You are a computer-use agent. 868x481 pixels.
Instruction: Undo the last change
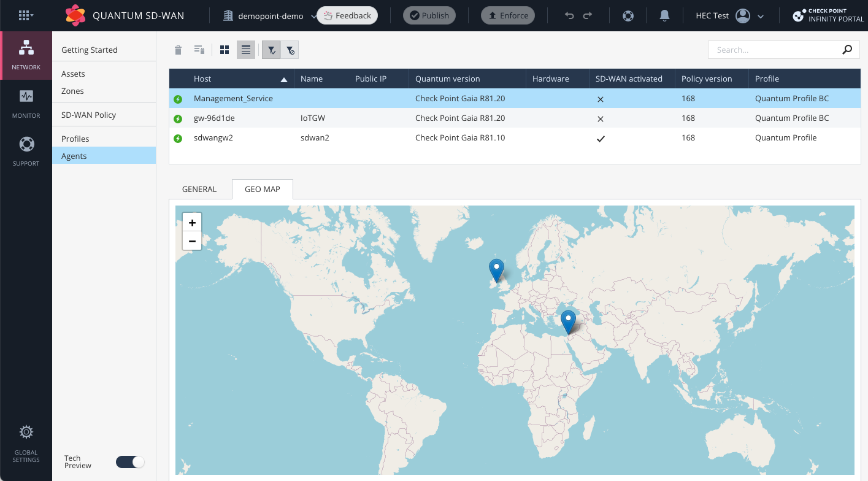coord(569,16)
